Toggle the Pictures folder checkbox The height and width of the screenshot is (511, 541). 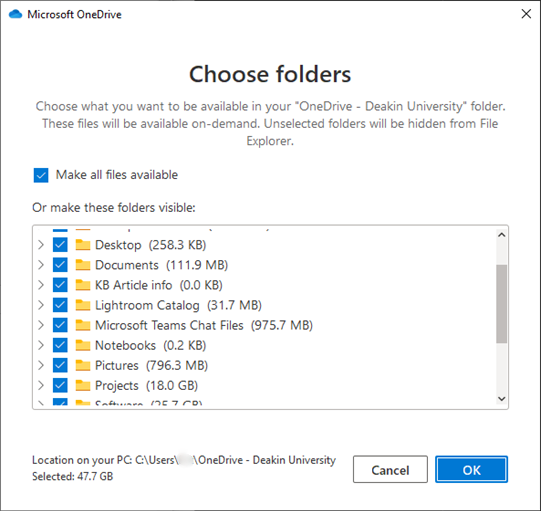60,365
